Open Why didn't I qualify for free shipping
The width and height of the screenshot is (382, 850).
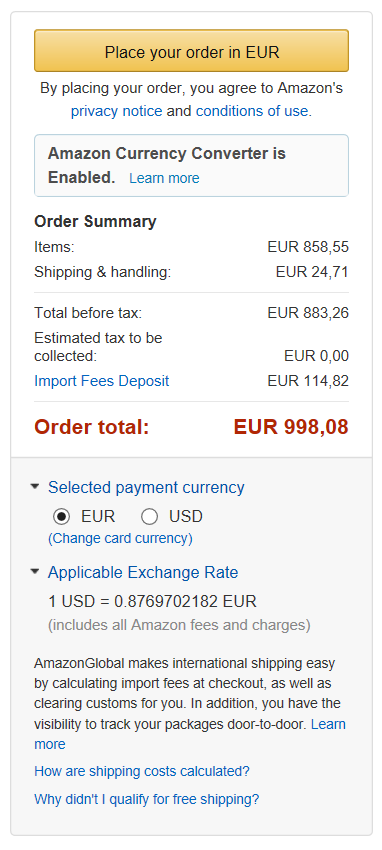pyautogui.click(x=147, y=799)
